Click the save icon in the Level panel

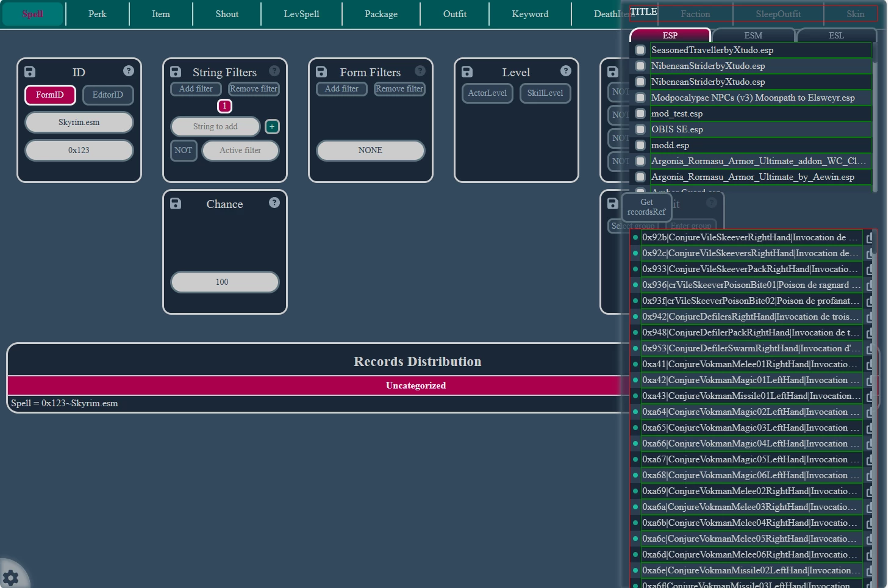(467, 72)
